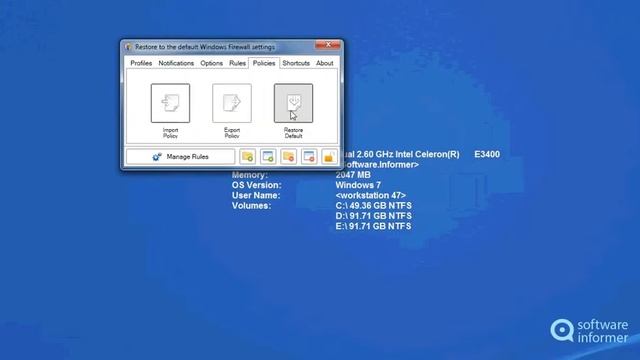
Task: Click the 'User Name:' desktop label
Action: pyautogui.click(x=256, y=195)
